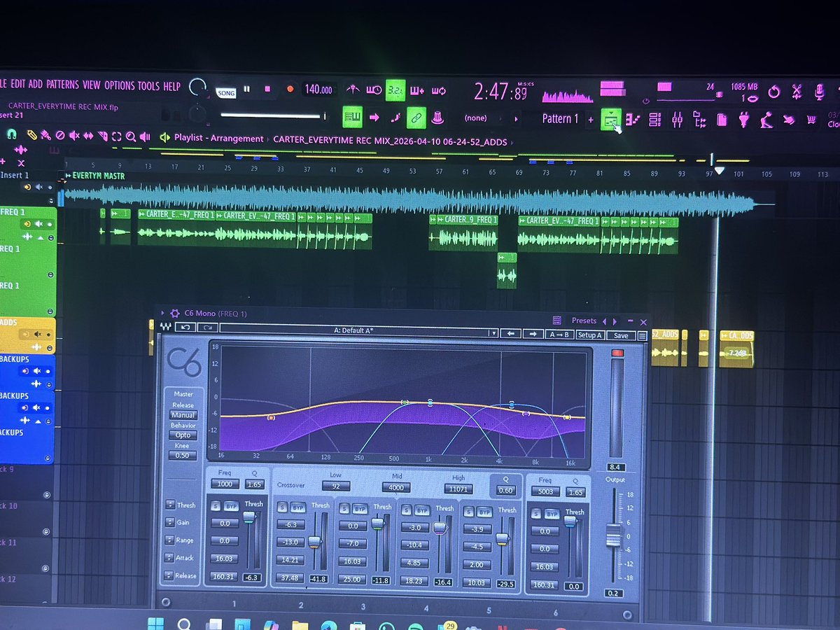Open the master Attack arrow control
Viewport: 840px width, 630px height.
click(x=170, y=558)
